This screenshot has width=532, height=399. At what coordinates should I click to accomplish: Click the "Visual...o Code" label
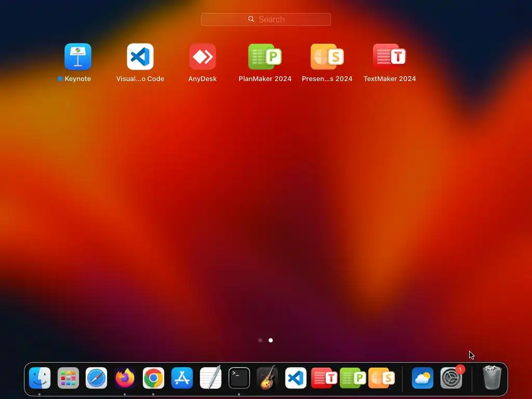[x=140, y=79]
